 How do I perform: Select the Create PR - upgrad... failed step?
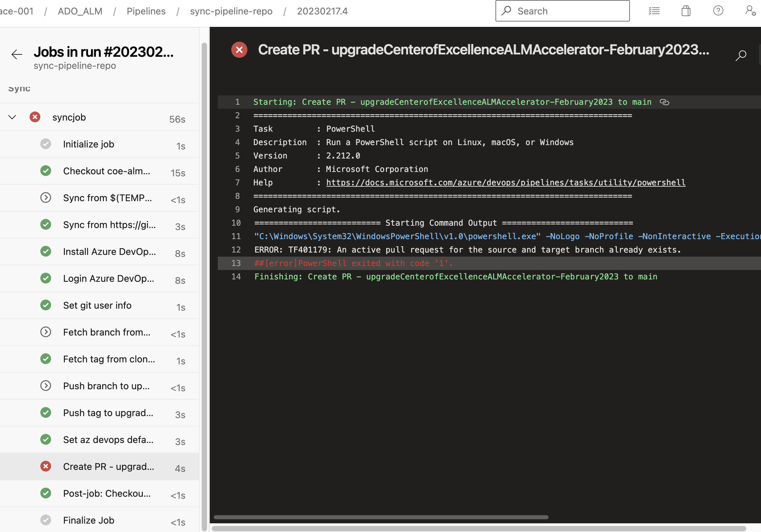click(108, 467)
